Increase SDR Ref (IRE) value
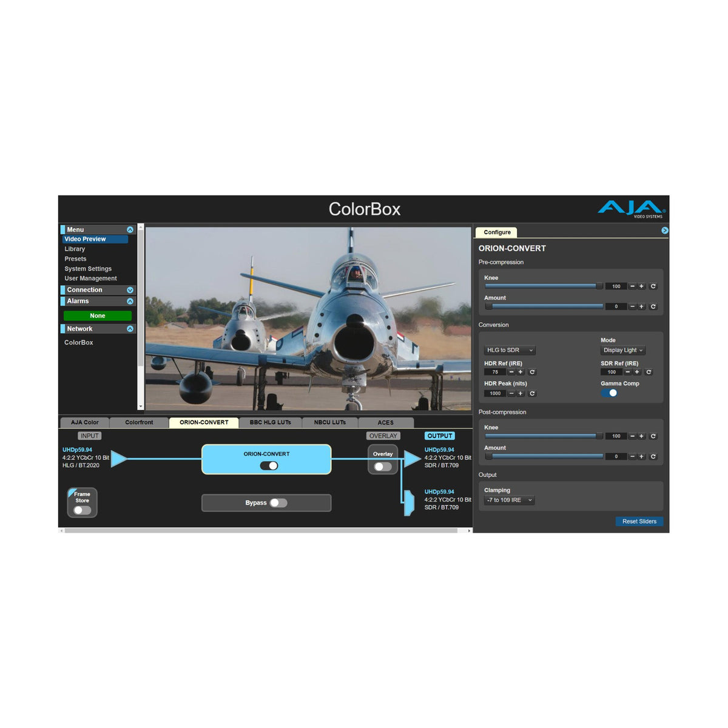This screenshot has height=728, width=728. pyautogui.click(x=637, y=372)
